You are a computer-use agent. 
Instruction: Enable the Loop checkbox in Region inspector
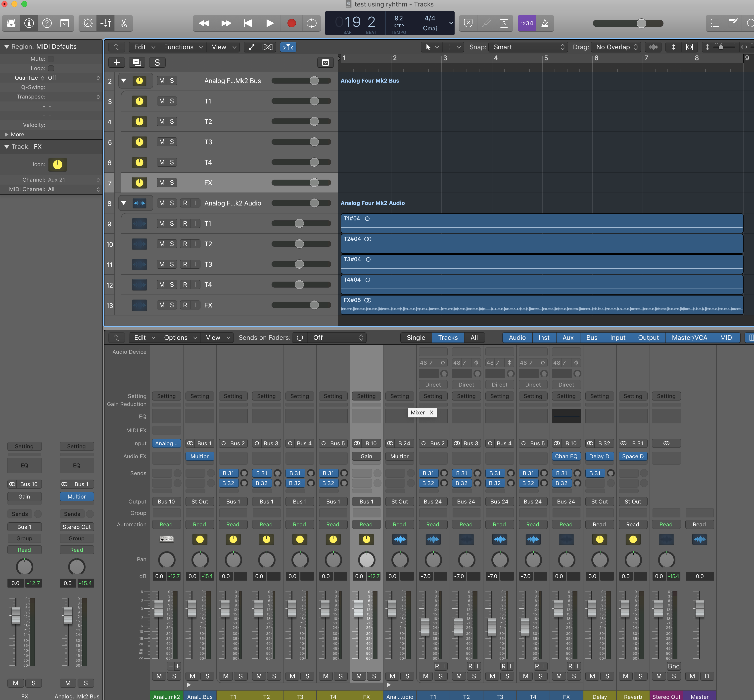tap(51, 69)
